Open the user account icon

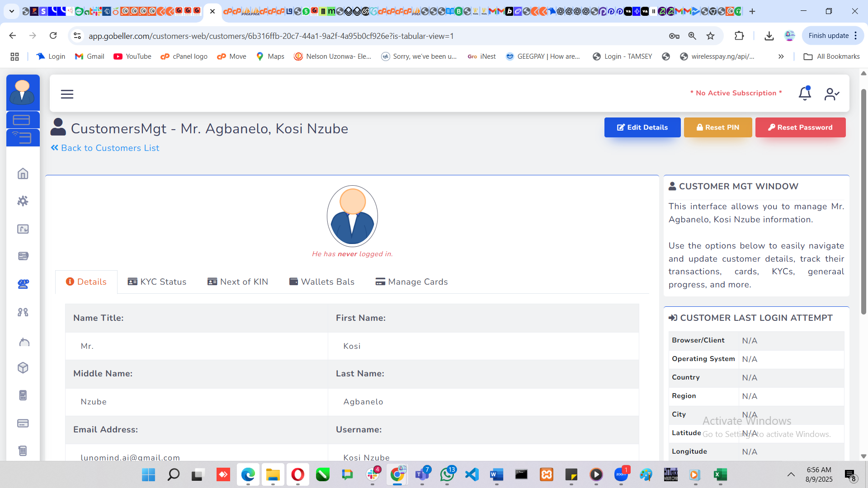[831, 94]
